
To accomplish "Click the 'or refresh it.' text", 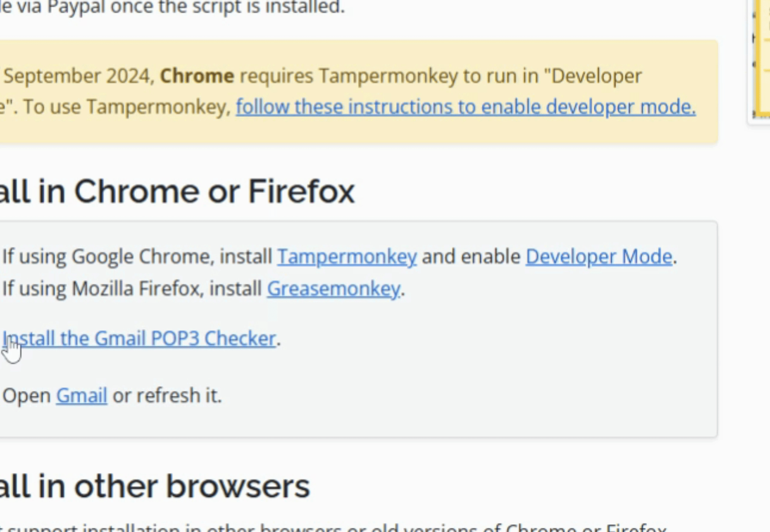I will click(x=167, y=396).
